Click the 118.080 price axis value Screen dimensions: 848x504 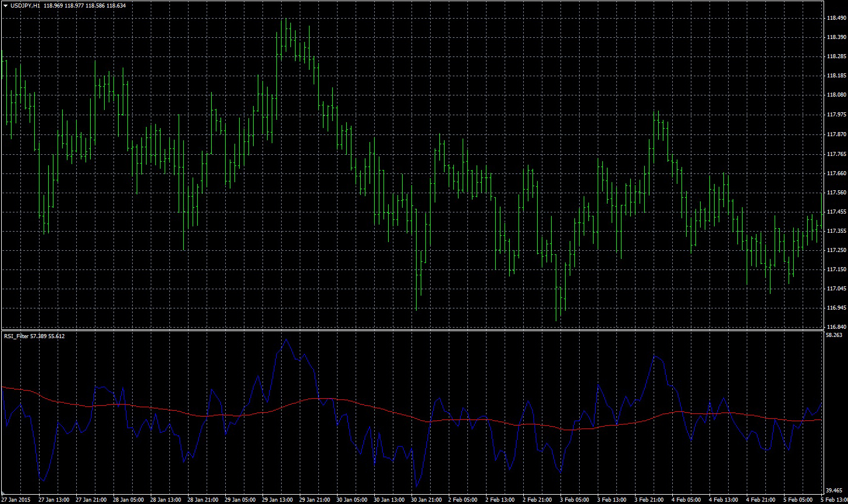coord(836,95)
